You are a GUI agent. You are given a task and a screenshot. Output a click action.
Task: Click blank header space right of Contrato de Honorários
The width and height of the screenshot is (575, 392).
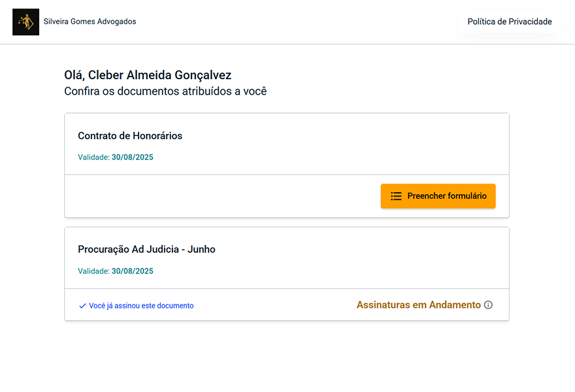click(x=346, y=136)
